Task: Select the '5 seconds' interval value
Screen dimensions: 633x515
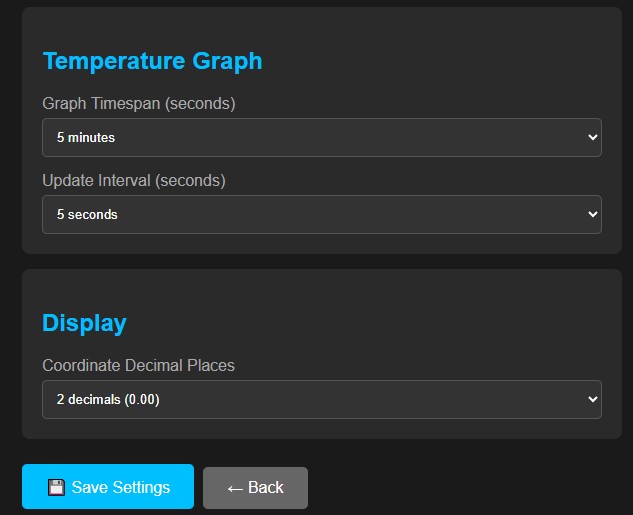Action: pyautogui.click(x=87, y=214)
